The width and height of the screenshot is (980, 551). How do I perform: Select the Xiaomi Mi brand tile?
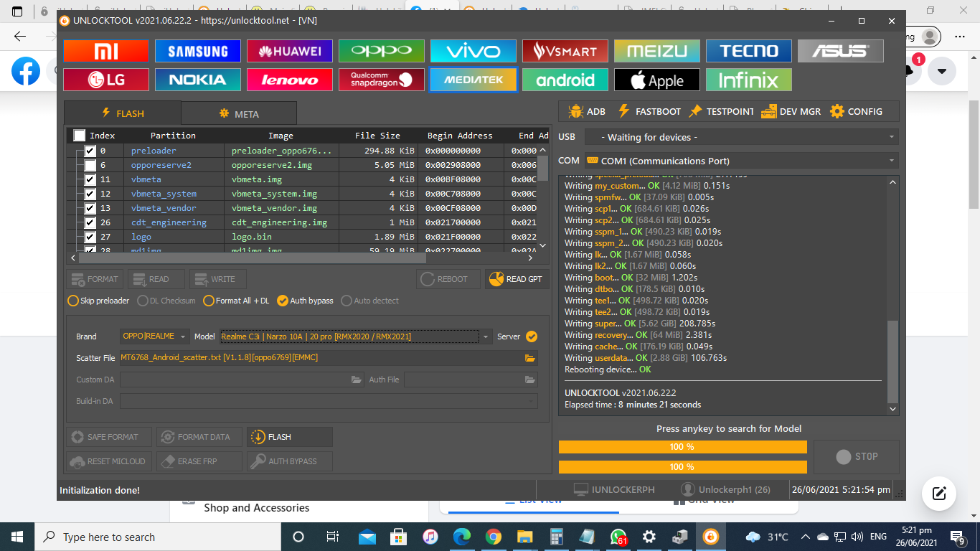coord(106,51)
